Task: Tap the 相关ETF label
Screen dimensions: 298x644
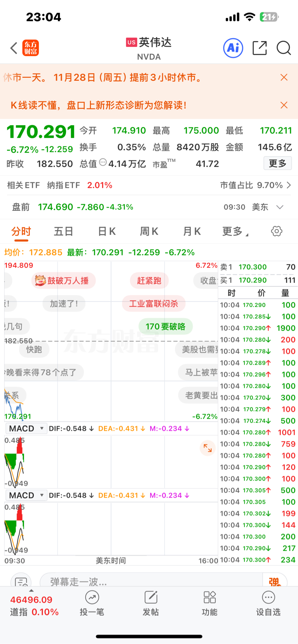Action: pos(23,185)
